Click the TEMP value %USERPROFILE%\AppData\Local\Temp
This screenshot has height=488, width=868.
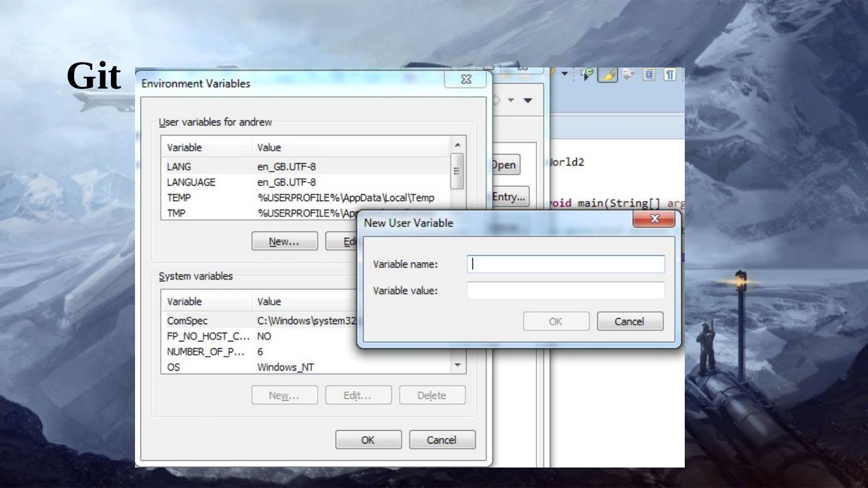(346, 198)
